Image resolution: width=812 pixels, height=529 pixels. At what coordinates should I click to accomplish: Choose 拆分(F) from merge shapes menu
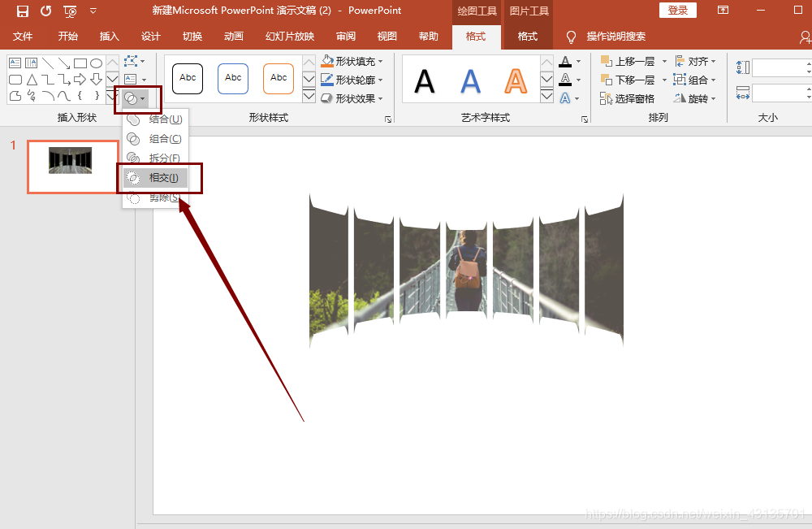pyautogui.click(x=155, y=158)
